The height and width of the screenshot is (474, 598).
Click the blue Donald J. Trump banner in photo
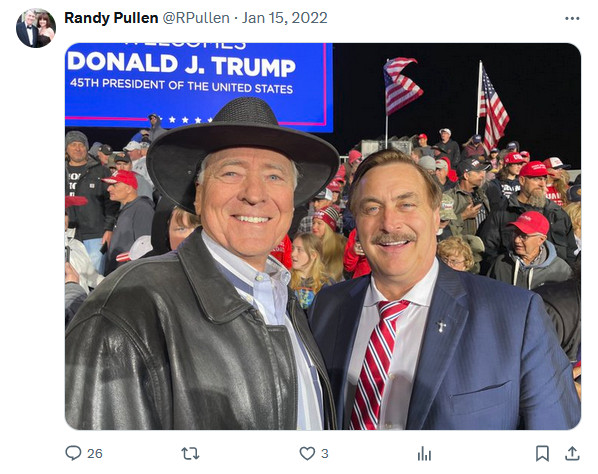(x=198, y=85)
